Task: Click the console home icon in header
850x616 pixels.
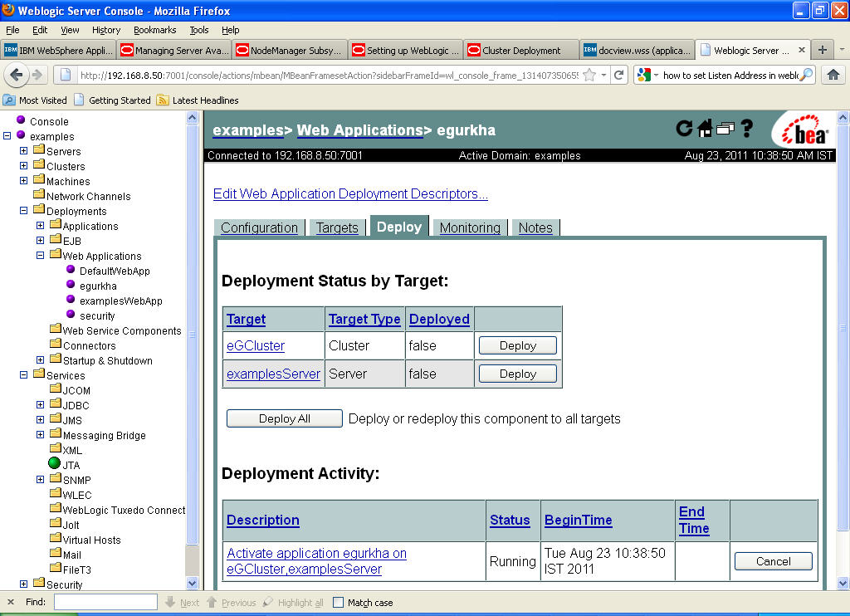Action: point(705,129)
